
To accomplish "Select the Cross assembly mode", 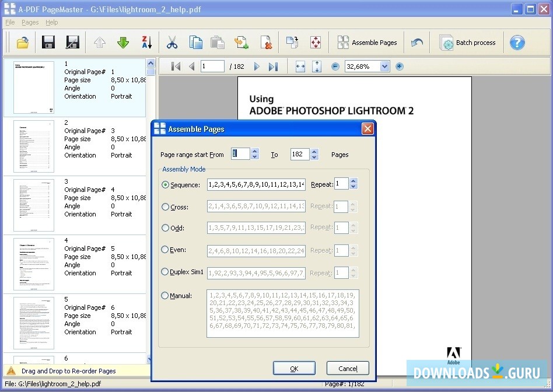I will coord(165,207).
